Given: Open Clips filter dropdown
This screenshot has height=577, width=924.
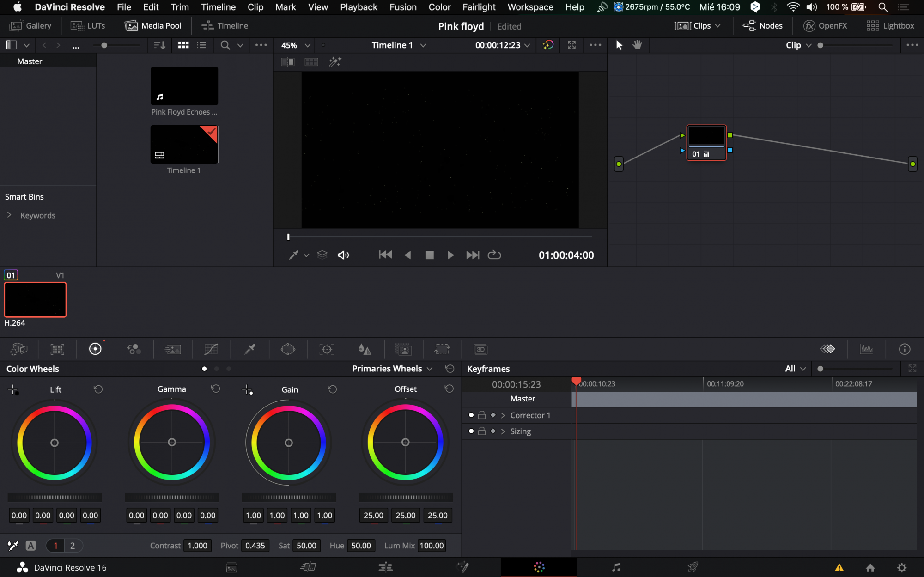Looking at the screenshot, I should click(x=698, y=26).
